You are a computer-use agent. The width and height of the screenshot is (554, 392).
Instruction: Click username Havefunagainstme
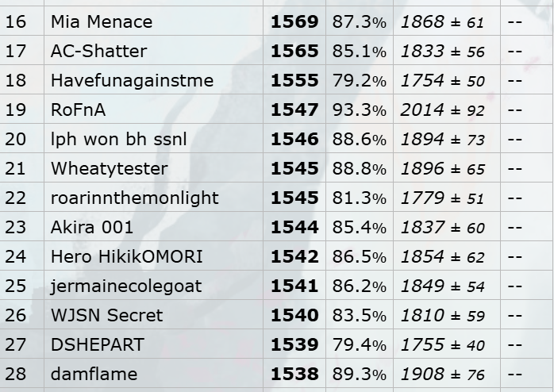click(132, 80)
